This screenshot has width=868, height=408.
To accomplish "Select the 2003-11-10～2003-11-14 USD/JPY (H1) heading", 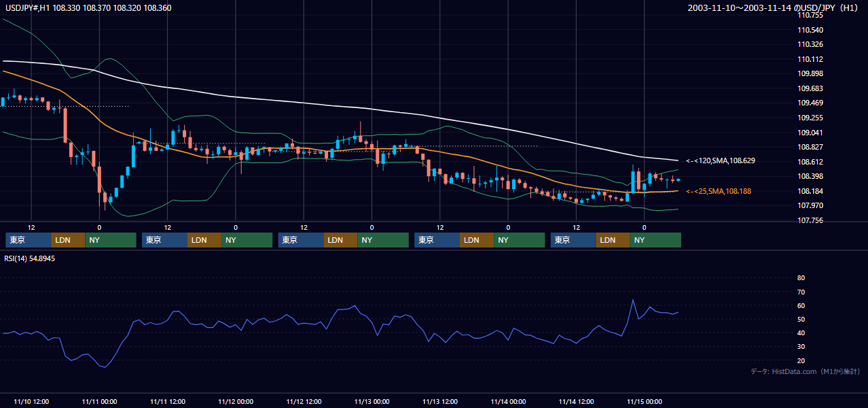I will pos(774,7).
